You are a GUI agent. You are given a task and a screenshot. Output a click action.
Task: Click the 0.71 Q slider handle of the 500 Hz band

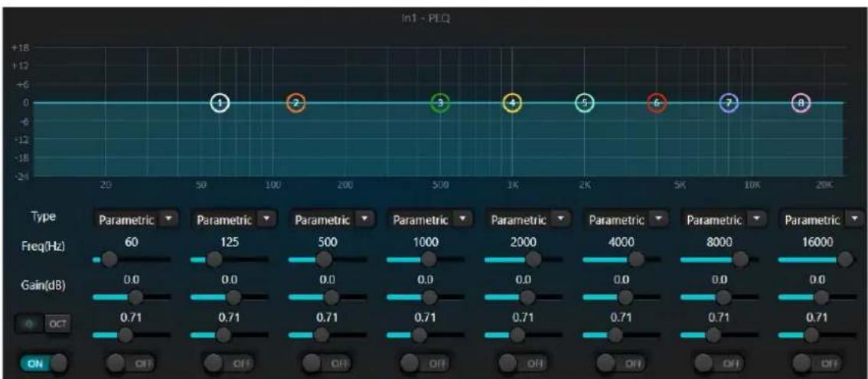click(321, 335)
